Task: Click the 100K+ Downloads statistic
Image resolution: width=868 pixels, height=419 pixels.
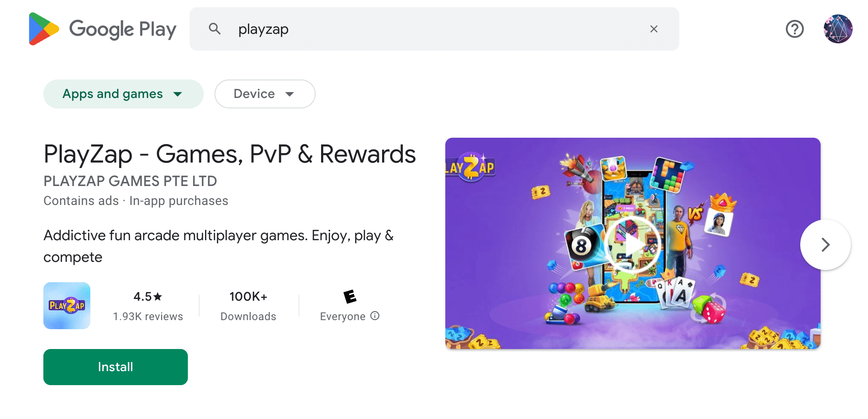Action: 248,306
